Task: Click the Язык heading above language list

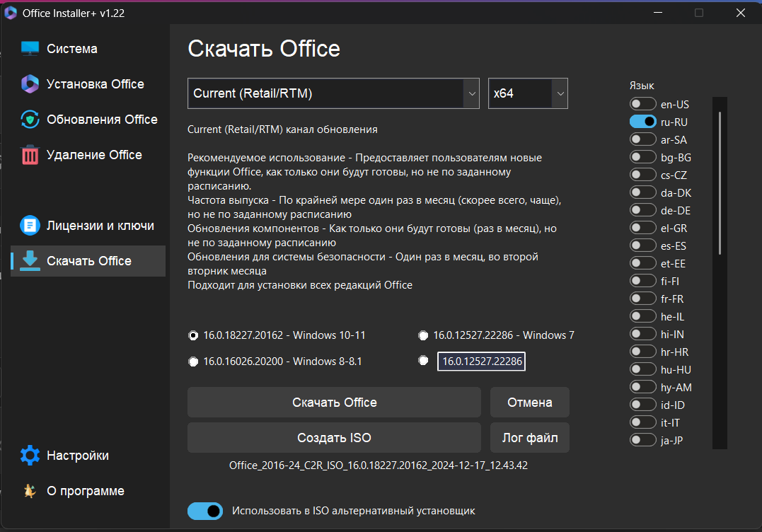Action: pos(642,86)
